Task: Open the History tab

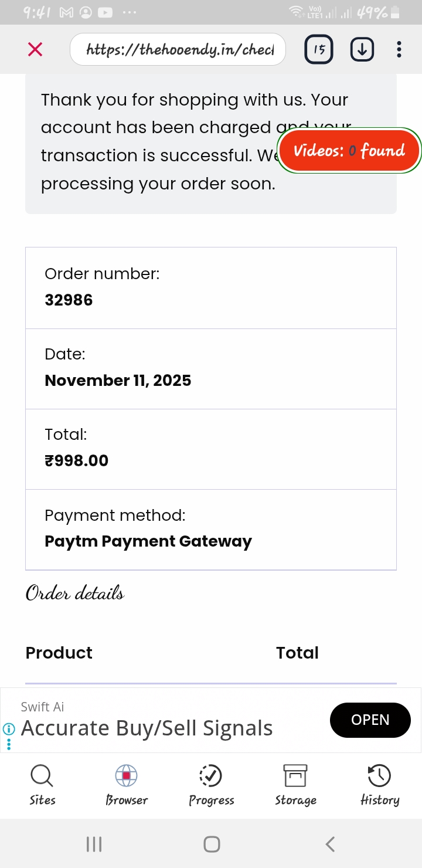Action: coord(380,785)
